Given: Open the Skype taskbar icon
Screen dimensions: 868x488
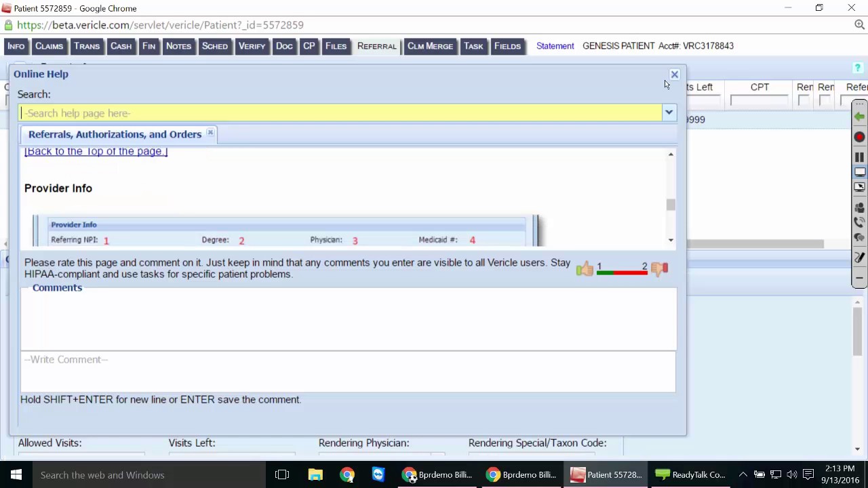Looking at the screenshot, I should (x=378, y=475).
